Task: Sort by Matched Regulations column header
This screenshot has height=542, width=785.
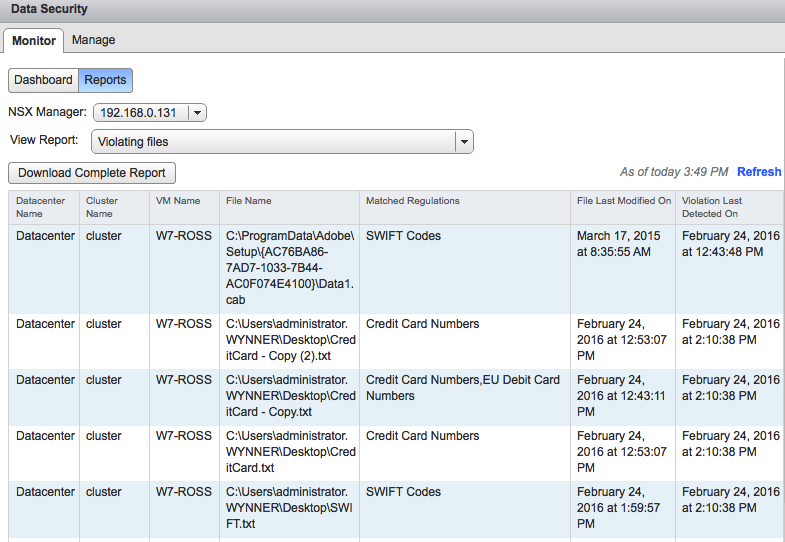Action: 465,207
